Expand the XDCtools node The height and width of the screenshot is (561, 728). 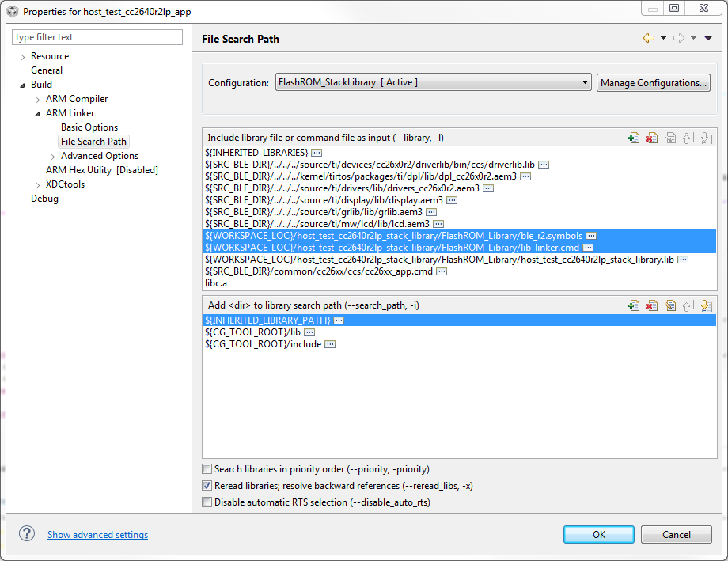pyautogui.click(x=38, y=185)
